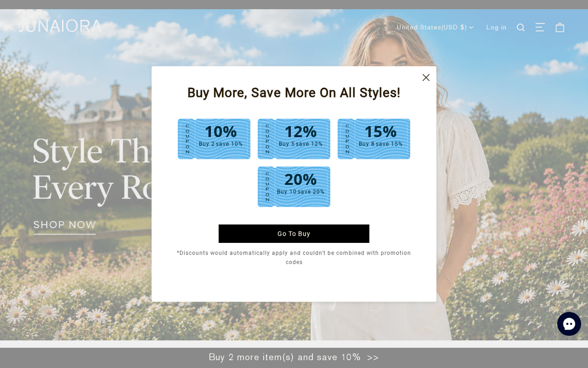Open the hamburger navigation menu
Image resolution: width=588 pixels, height=368 pixels.
[540, 27]
